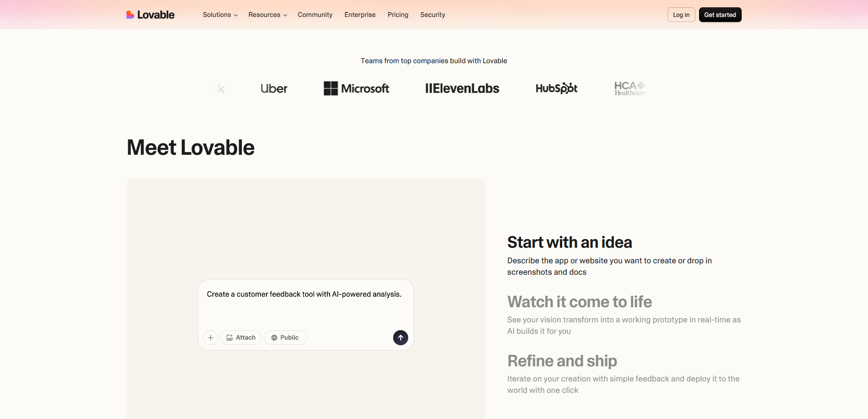The width and height of the screenshot is (868, 419).
Task: Click the Get started button
Action: point(720,15)
